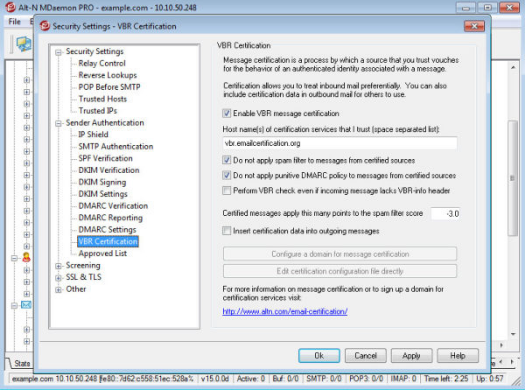Collapse the Sender Authentication tree node
The width and height of the screenshot is (526, 391).
58,123
